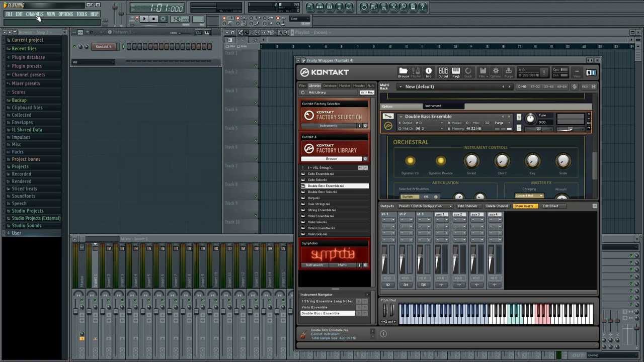This screenshot has height=362, width=644.
Task: Click the Kontakt panic exclamation button
Action: point(543,72)
